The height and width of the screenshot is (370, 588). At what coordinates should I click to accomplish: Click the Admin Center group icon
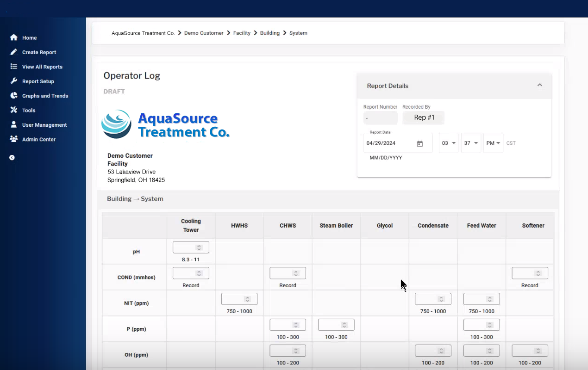click(14, 139)
